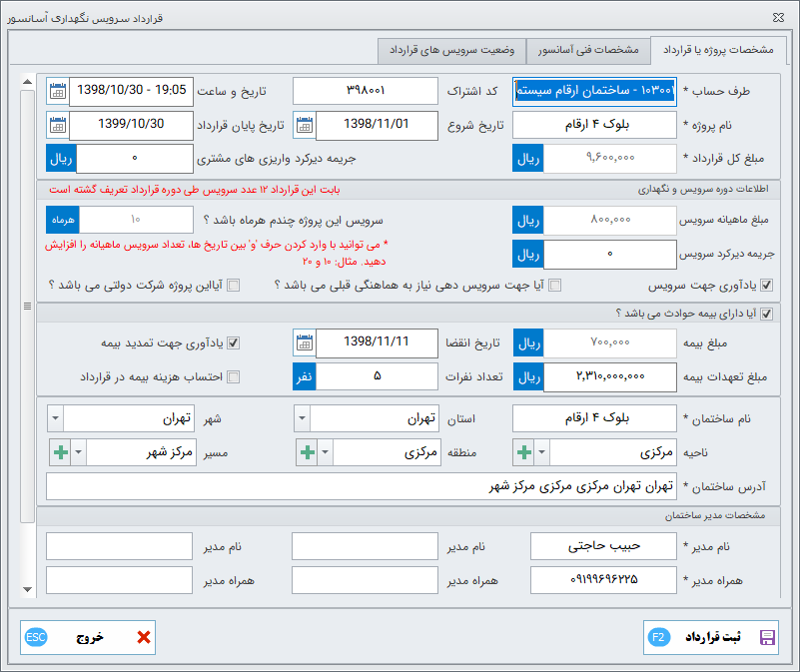800x672 pixels.
Task: Toggle احتساب هزینه بیمه در قرارداد checkbox
Action: pos(233,377)
